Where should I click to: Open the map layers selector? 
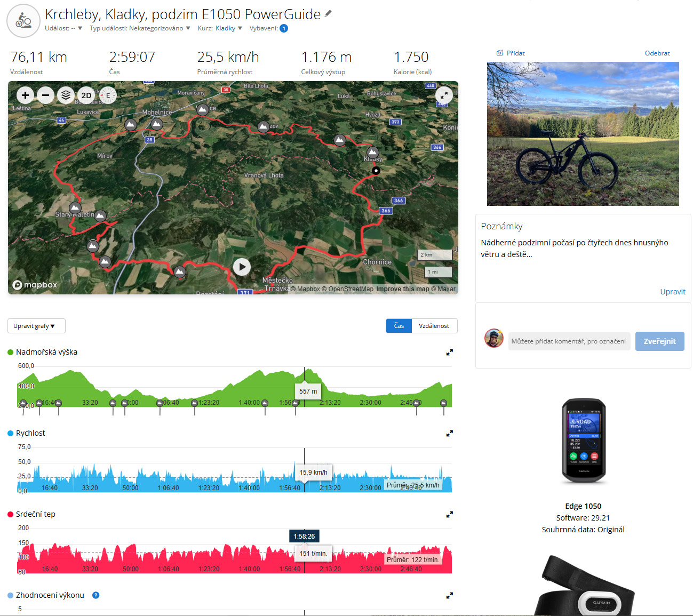click(x=66, y=95)
